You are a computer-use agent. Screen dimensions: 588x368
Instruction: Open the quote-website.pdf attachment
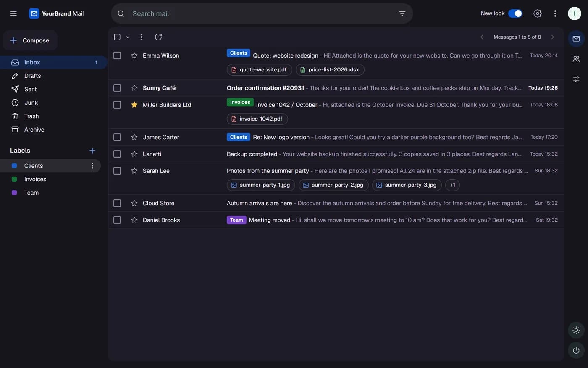tap(260, 70)
